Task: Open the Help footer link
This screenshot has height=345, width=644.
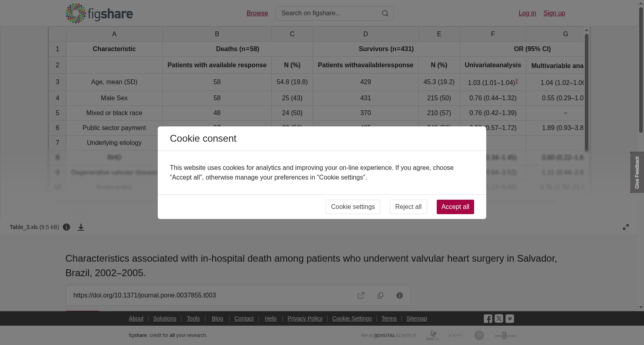Action: click(270, 318)
